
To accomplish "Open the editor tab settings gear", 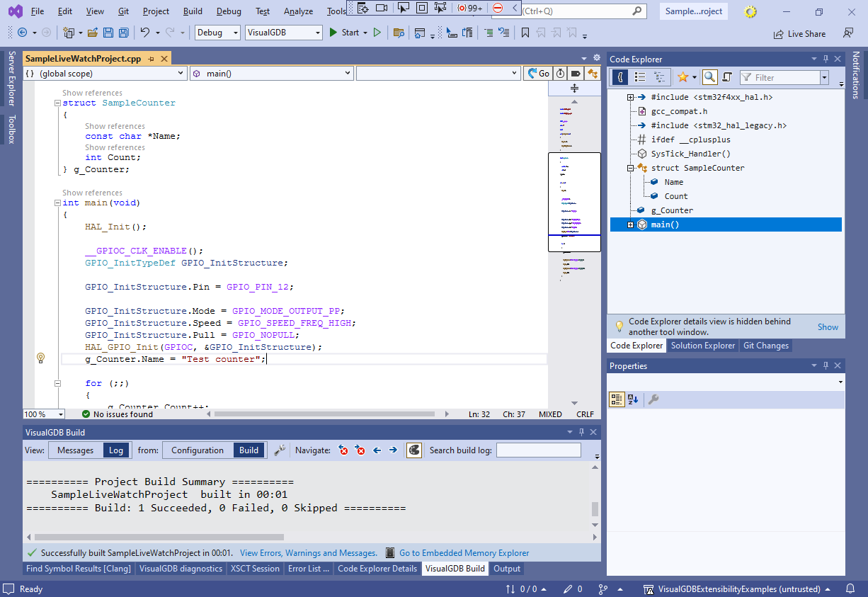I will tap(597, 58).
